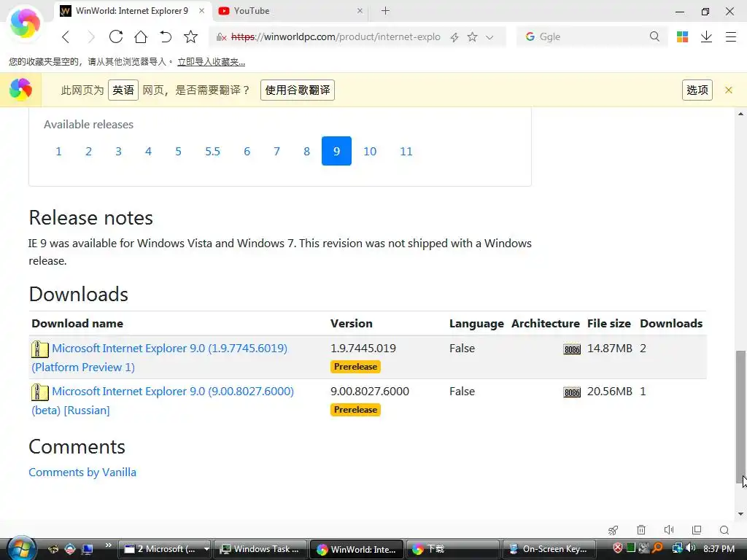Screen dimensions: 747x560
Task: Click the import bookmarks link
Action: (x=211, y=62)
